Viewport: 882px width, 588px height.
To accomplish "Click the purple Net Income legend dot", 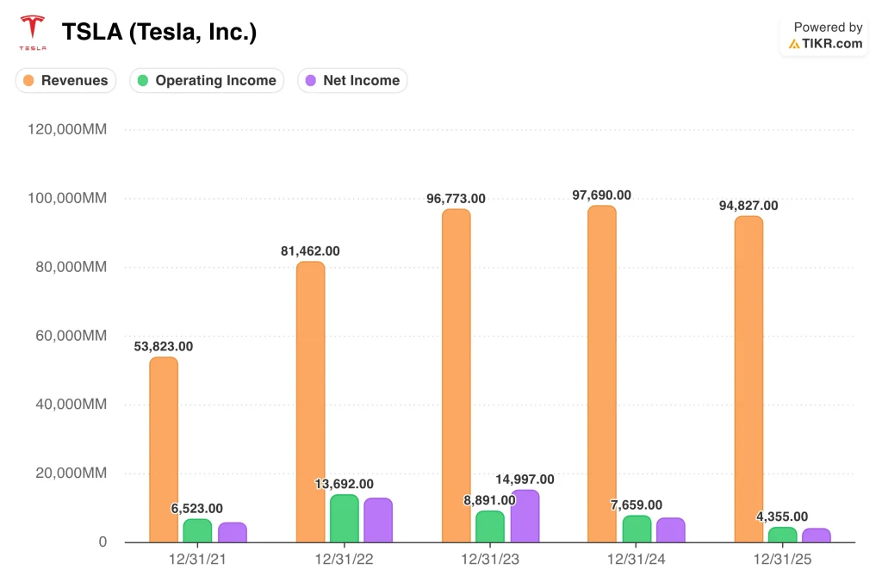I will 311,81.
